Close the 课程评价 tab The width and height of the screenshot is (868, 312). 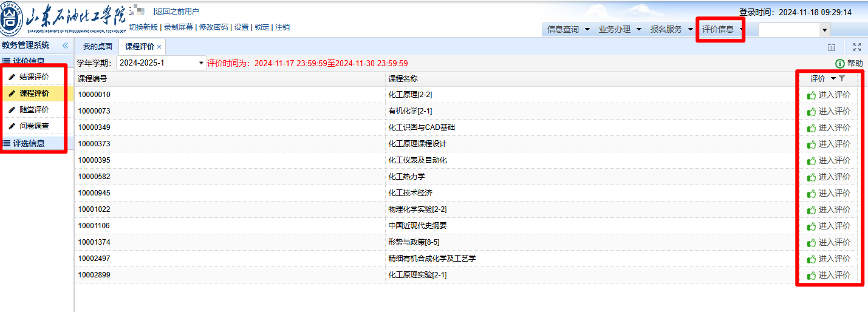coord(159,47)
